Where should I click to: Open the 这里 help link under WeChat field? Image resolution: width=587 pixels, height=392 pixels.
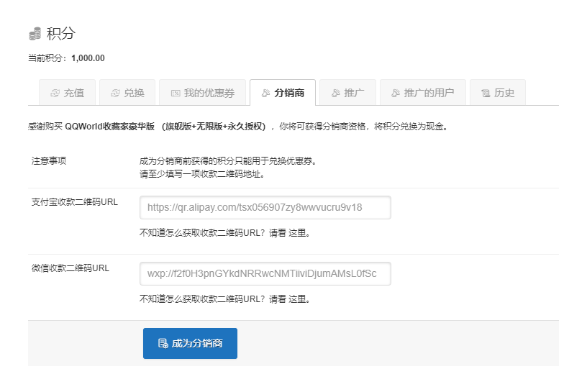tap(299, 299)
